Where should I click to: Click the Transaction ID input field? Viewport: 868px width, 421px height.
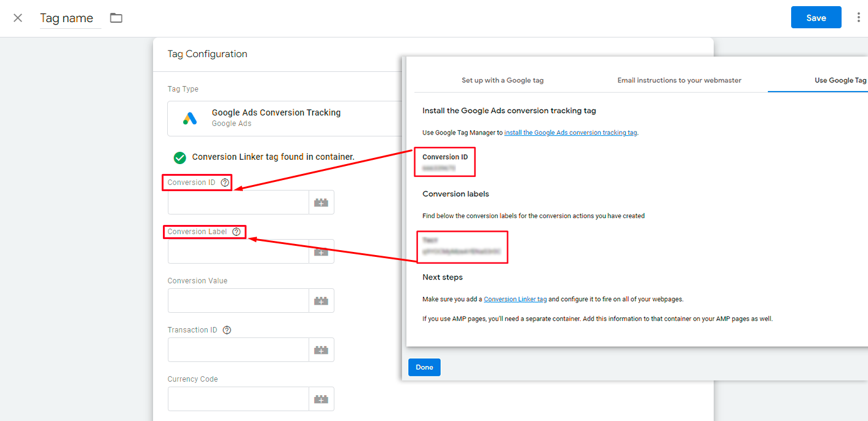tap(238, 350)
